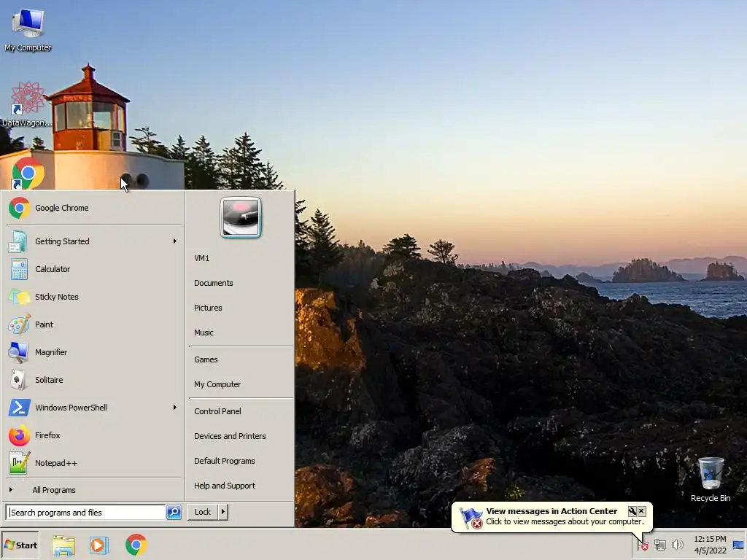Click the View messages in Action Center balloon
Viewport: 747px width, 560px height.
pyautogui.click(x=551, y=516)
